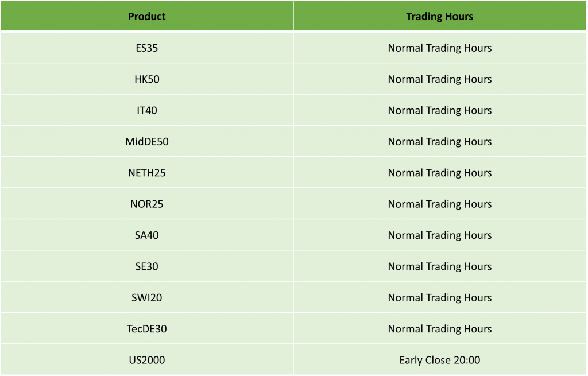Select the MidDE50 product cell
The width and height of the screenshot is (588, 376).
(x=146, y=141)
